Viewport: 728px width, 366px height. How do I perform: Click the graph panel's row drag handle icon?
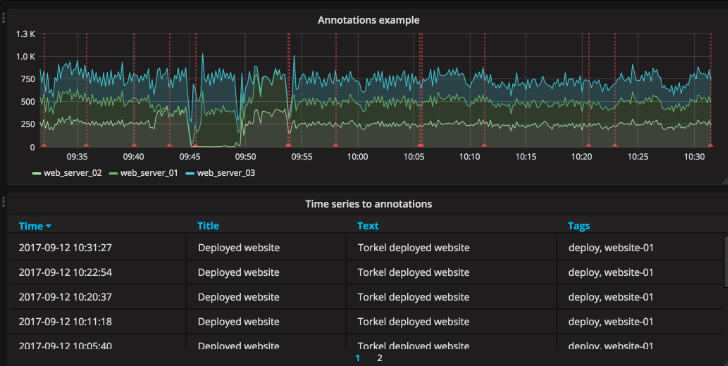coord(3,18)
